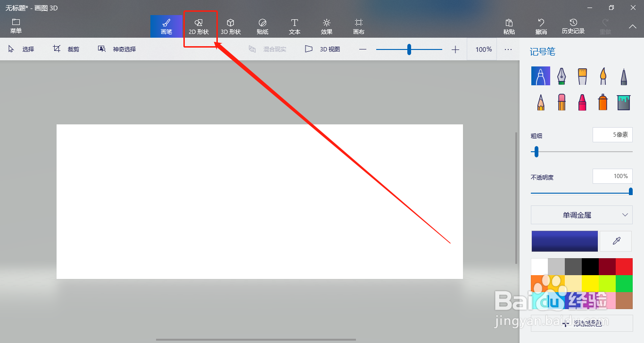Open the 画布 canvas tab
This screenshot has width=644, height=343.
point(359,26)
